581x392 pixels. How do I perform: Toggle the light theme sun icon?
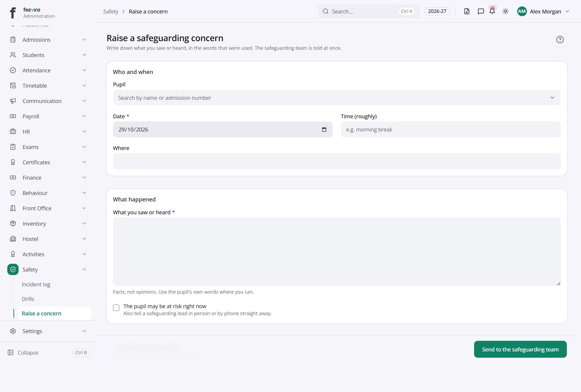point(505,11)
